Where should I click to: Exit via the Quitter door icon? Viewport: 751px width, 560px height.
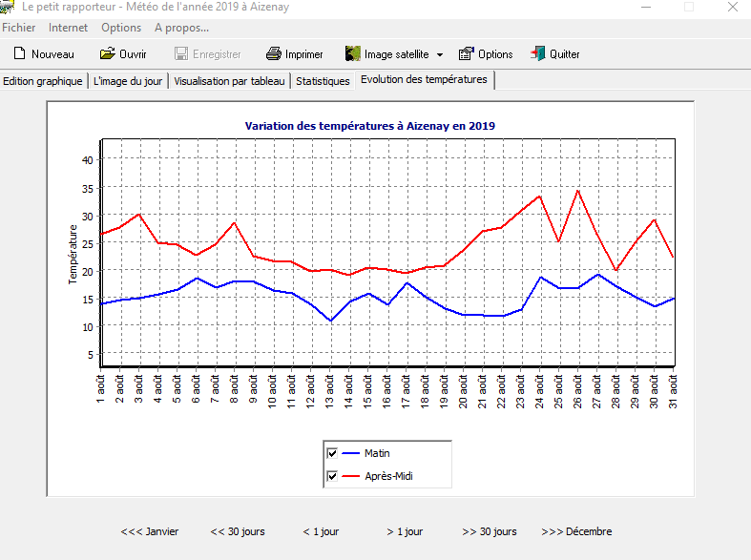538,54
